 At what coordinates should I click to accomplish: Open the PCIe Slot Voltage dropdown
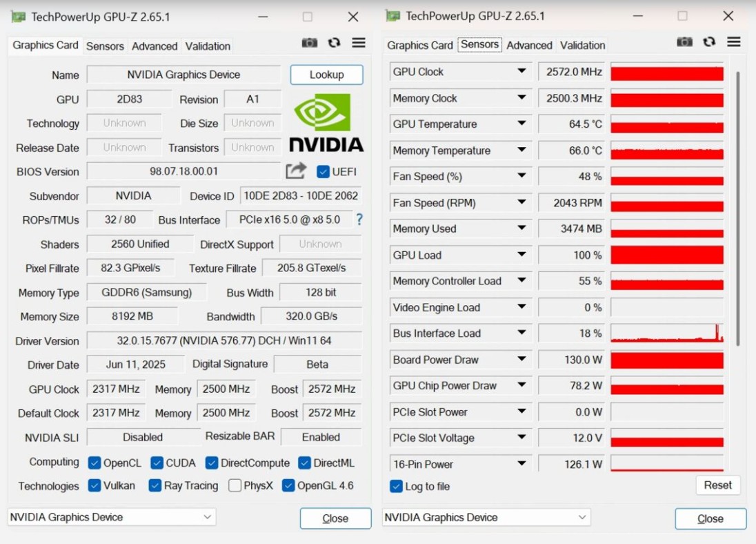521,437
